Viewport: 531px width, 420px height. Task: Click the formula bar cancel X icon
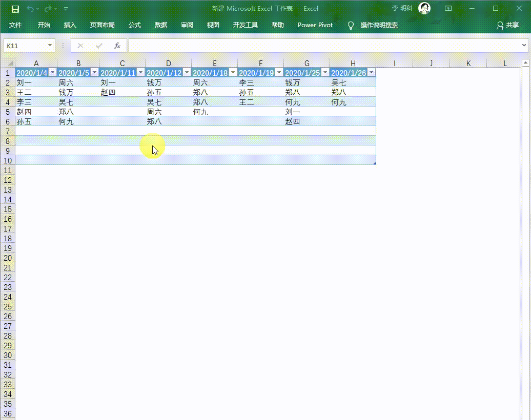pos(80,46)
